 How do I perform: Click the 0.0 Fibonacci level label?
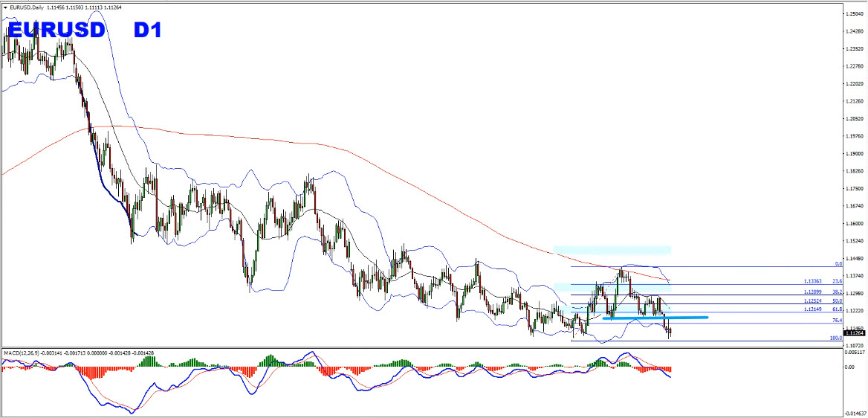point(838,263)
